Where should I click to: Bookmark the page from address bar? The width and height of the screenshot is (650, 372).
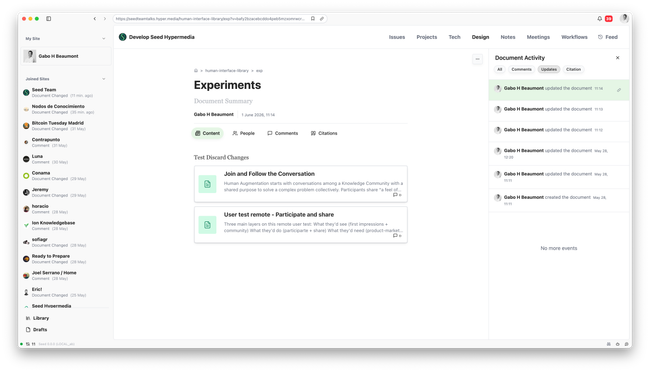click(313, 19)
